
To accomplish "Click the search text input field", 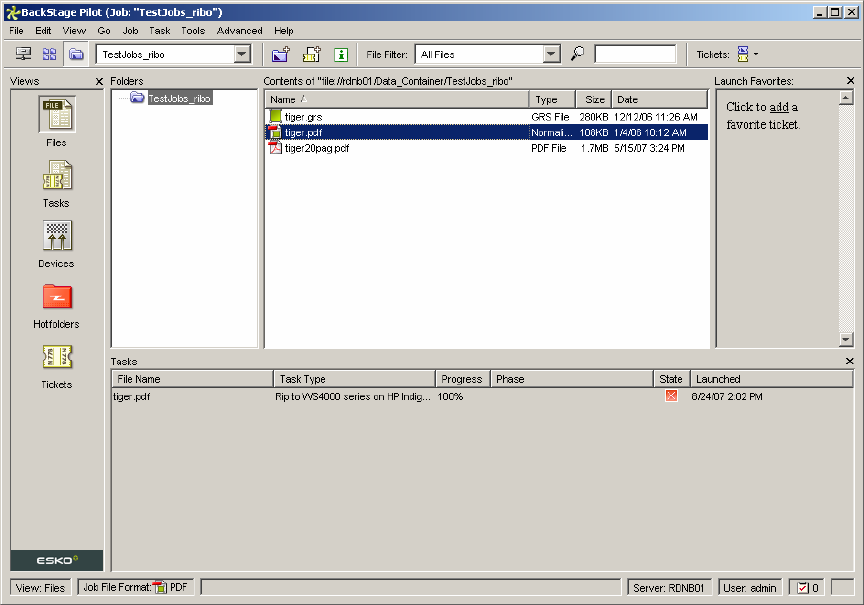I will [635, 54].
